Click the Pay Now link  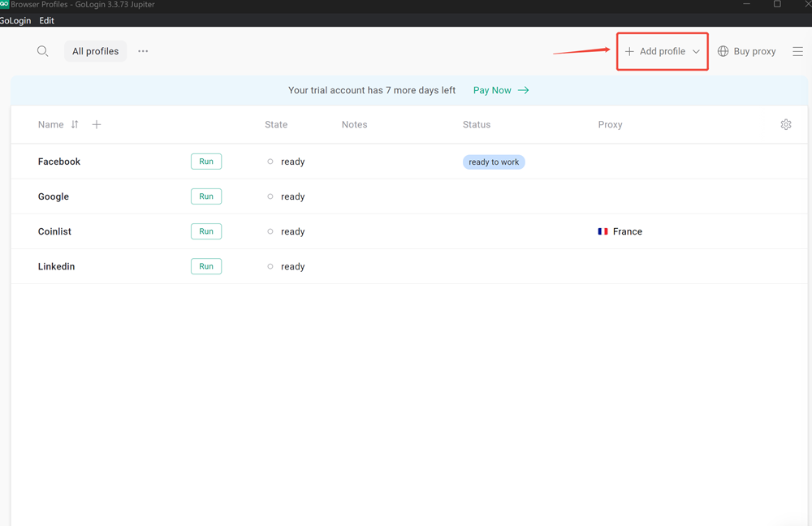pyautogui.click(x=492, y=90)
